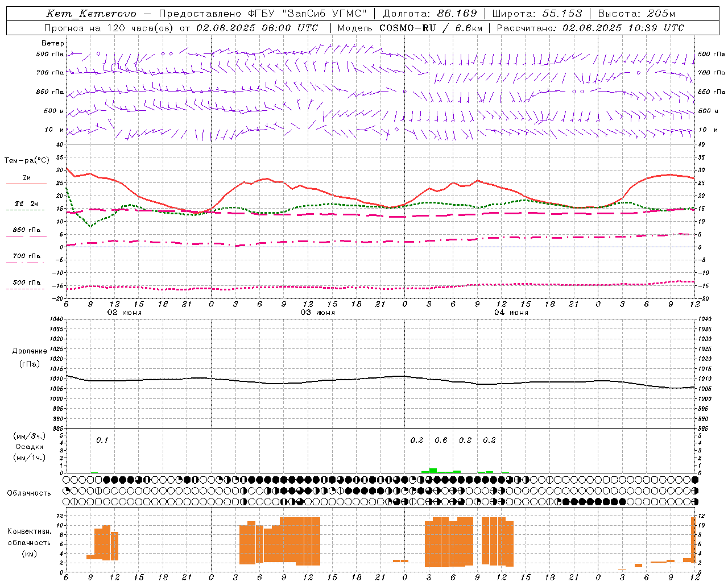
Task: Click the station name Kem_Kemerovo in the header
Action: pos(91,14)
